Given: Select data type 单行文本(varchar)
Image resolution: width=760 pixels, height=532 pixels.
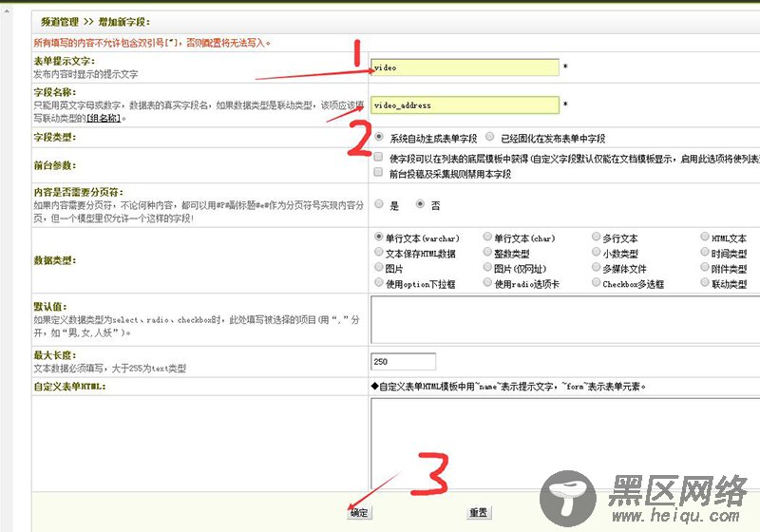Looking at the screenshot, I should (x=379, y=237).
